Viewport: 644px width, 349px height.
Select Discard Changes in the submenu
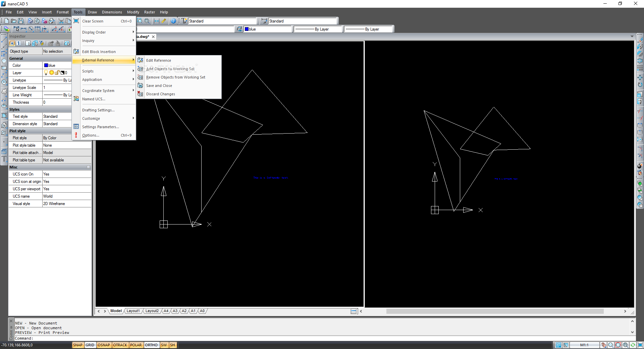pyautogui.click(x=179, y=94)
